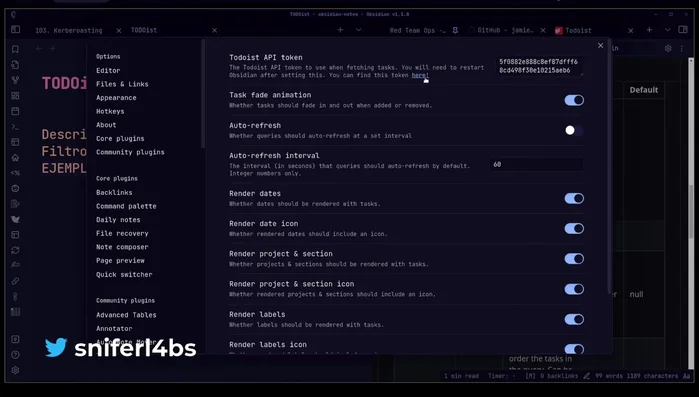This screenshot has height=397, width=699.
Task: Click the pencil edit icon in status bar
Action: click(x=587, y=376)
